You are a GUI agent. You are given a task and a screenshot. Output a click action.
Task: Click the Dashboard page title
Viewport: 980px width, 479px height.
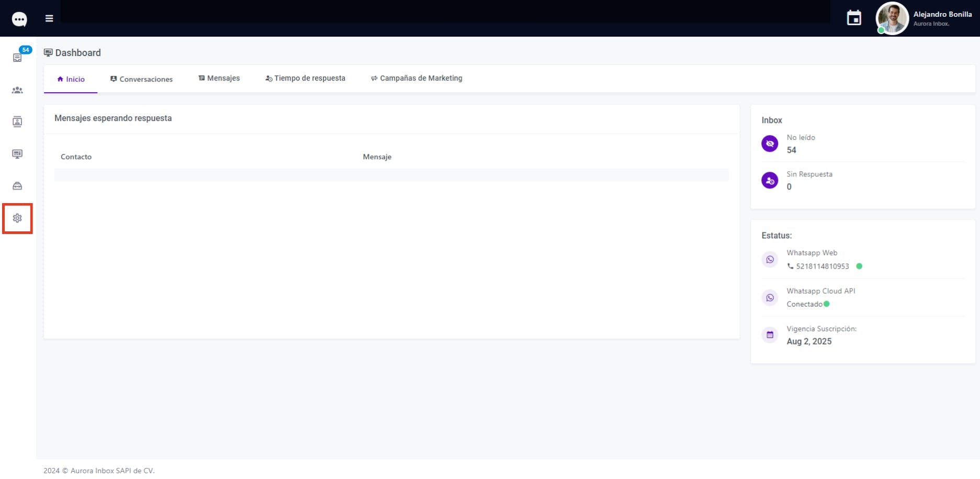point(78,53)
